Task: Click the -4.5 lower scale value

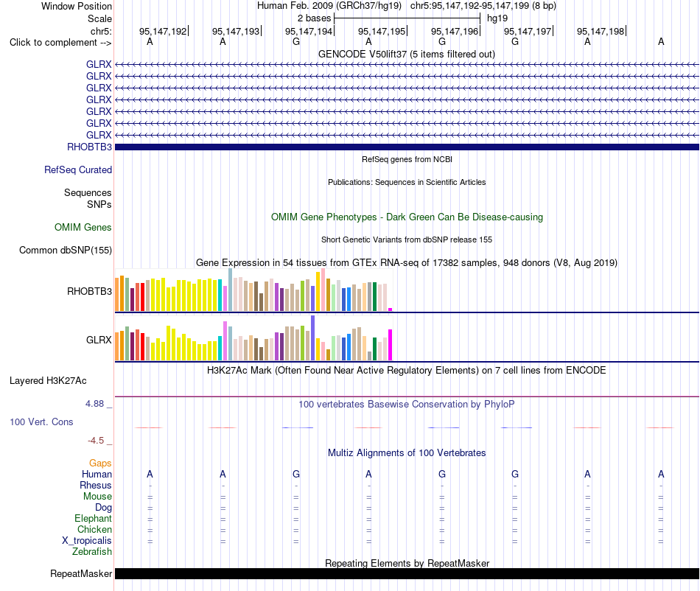Action: tap(96, 441)
